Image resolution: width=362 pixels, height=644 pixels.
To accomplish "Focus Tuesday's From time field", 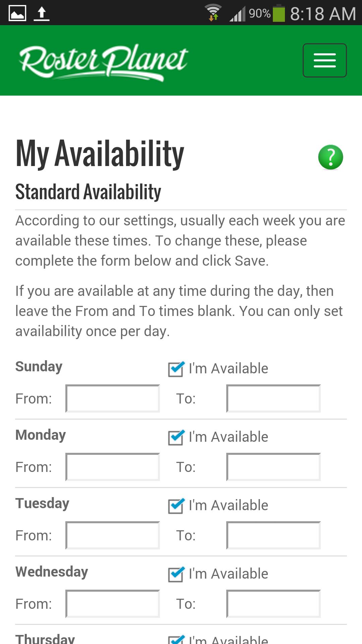I will [113, 535].
